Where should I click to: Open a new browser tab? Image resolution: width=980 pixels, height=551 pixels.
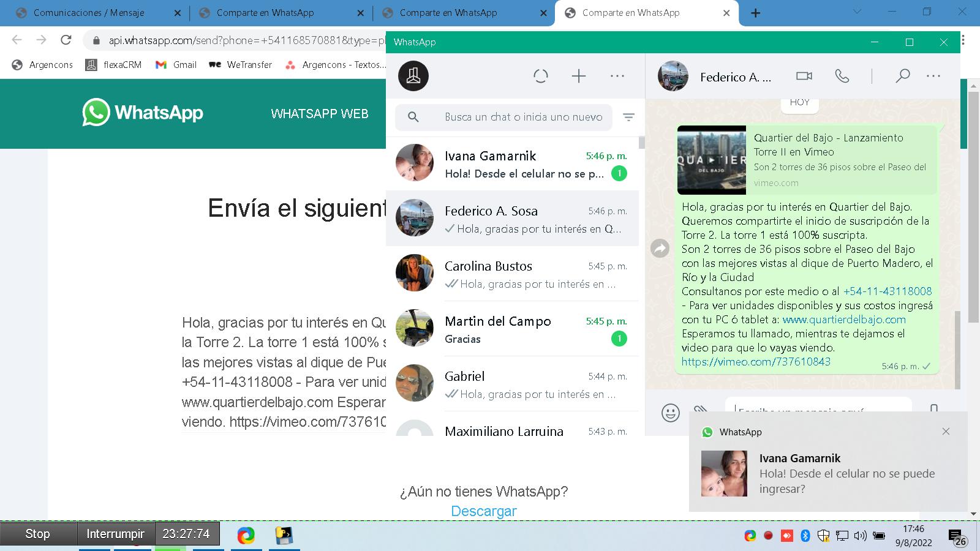(756, 13)
